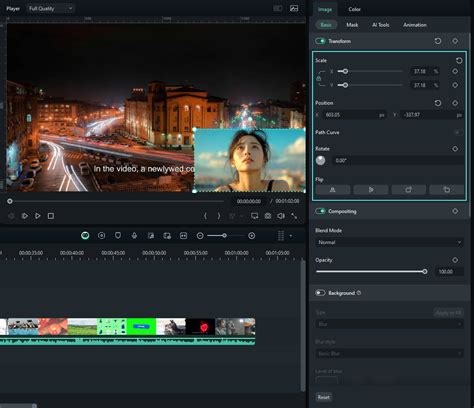Viewport: 474px width, 408px height.
Task: Click the edit-square icon right of the microphone
Action: 151,236
